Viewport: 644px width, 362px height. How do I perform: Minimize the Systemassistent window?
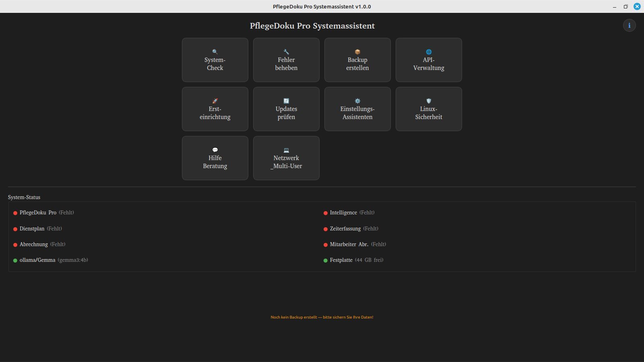[x=615, y=6]
